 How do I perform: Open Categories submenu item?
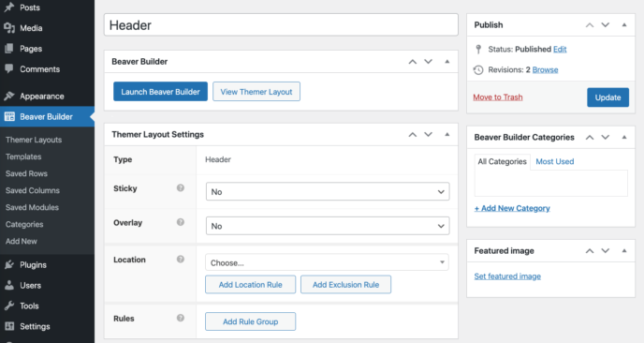pyautogui.click(x=24, y=224)
